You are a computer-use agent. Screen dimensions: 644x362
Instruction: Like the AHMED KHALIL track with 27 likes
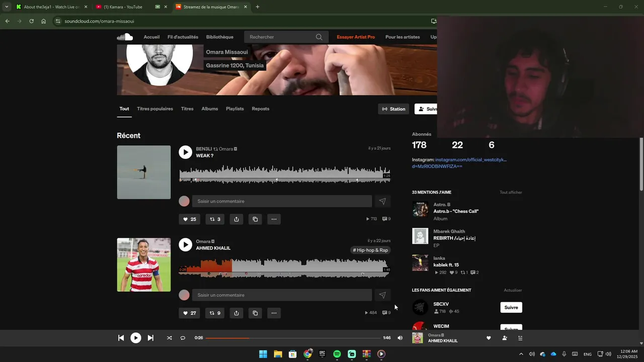(x=189, y=313)
